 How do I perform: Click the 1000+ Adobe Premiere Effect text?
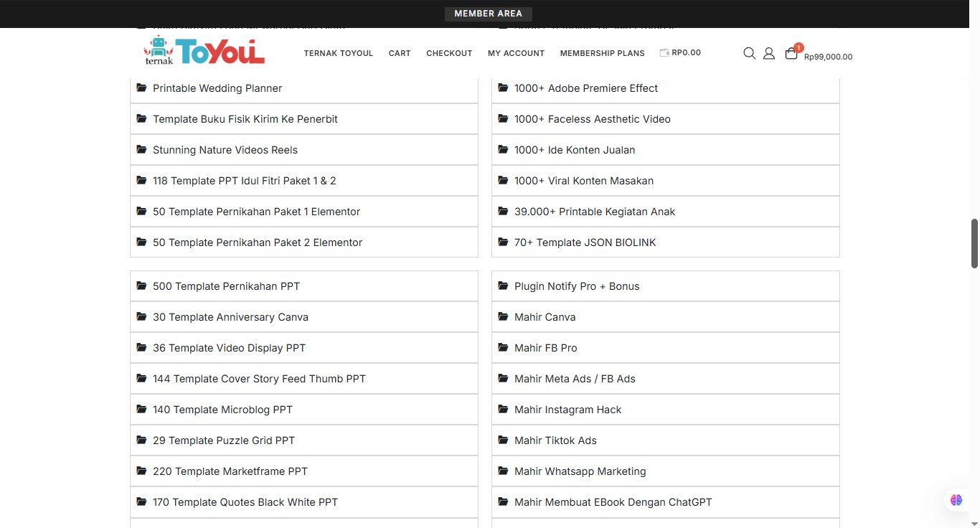pyautogui.click(x=586, y=88)
